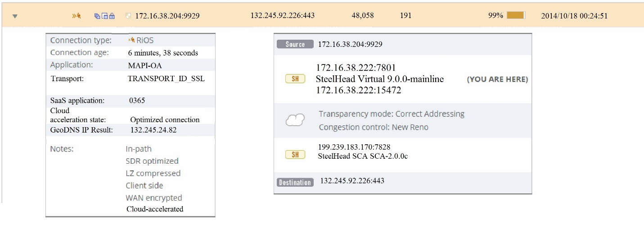Click the 2014/10/18 00:24:51 start time
644x225 pixels.
(574, 16)
